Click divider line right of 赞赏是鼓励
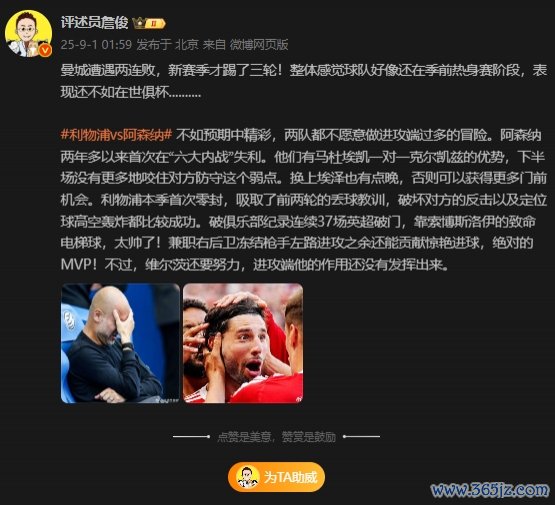The image size is (555, 505). tap(361, 437)
